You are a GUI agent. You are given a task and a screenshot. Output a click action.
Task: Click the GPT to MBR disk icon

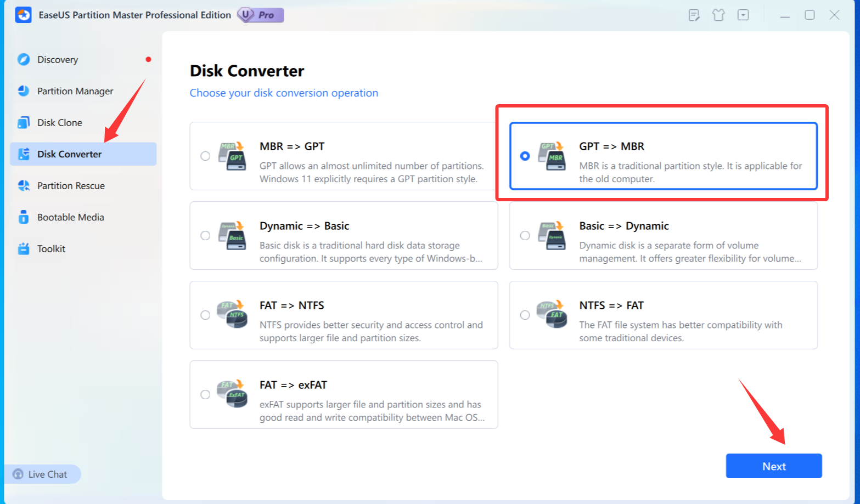pyautogui.click(x=552, y=156)
